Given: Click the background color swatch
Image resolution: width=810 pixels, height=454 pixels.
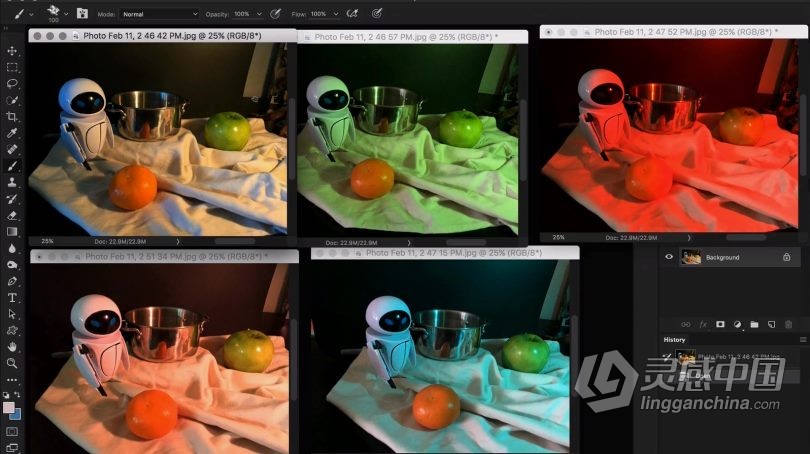Looking at the screenshot, I should point(17,415).
